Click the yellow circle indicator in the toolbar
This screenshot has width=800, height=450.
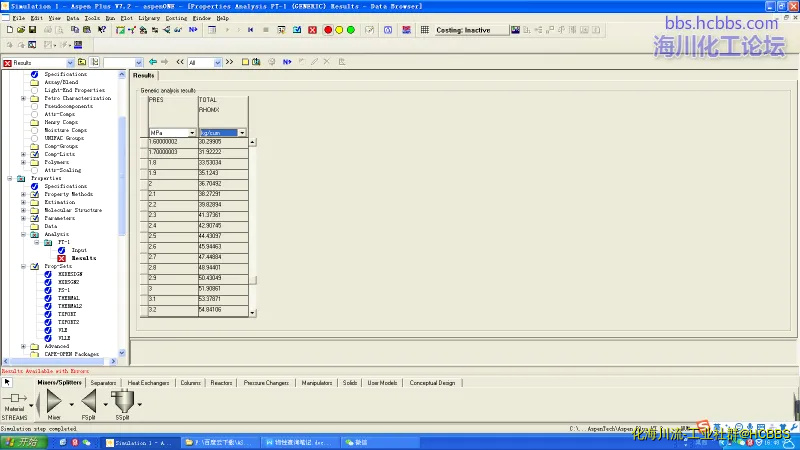[339, 30]
